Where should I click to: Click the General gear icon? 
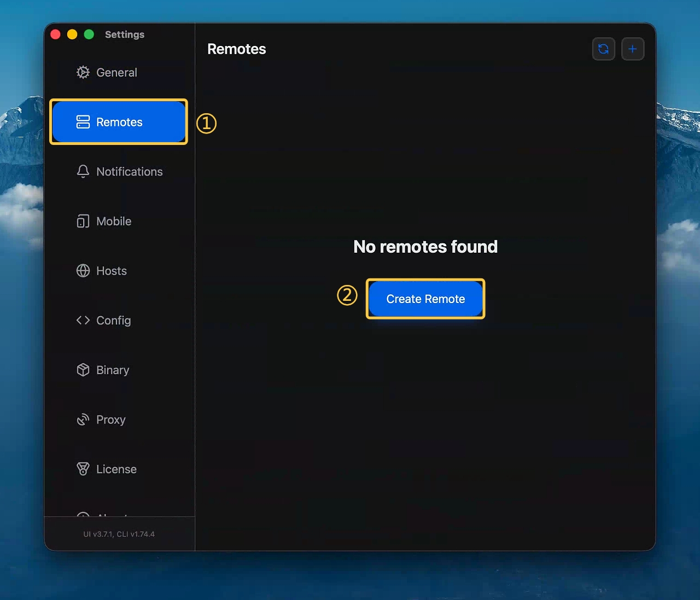(83, 72)
